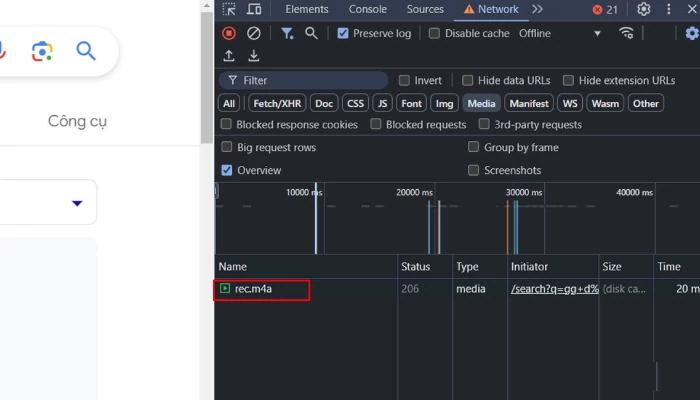This screenshot has height=400, width=700.
Task: Open the /search?q= initiator link
Action: (x=554, y=289)
